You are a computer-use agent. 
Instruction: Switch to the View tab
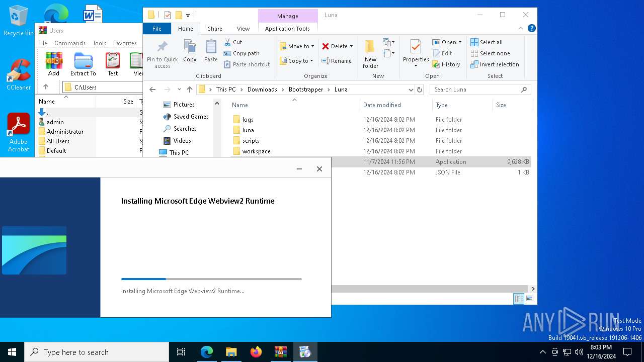point(243,29)
